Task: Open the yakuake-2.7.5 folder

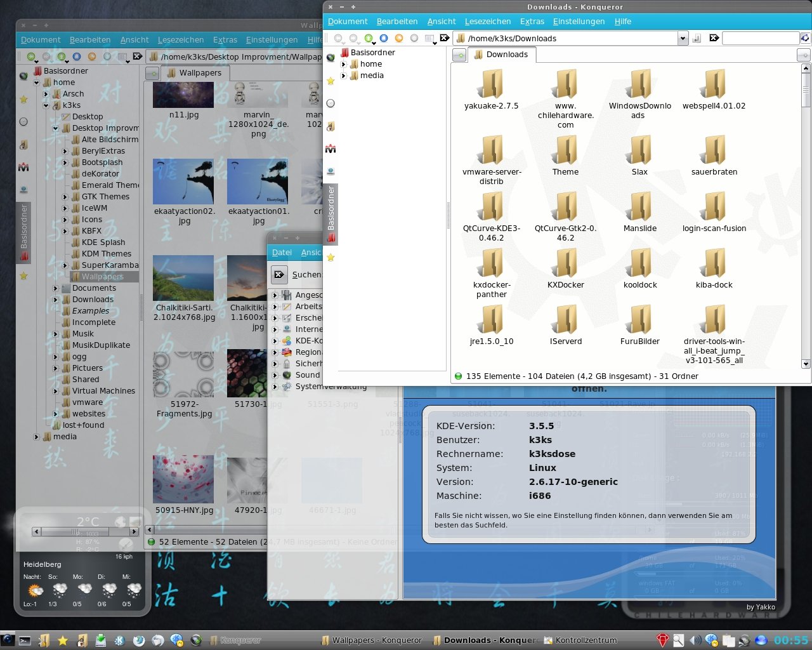Action: coord(492,90)
